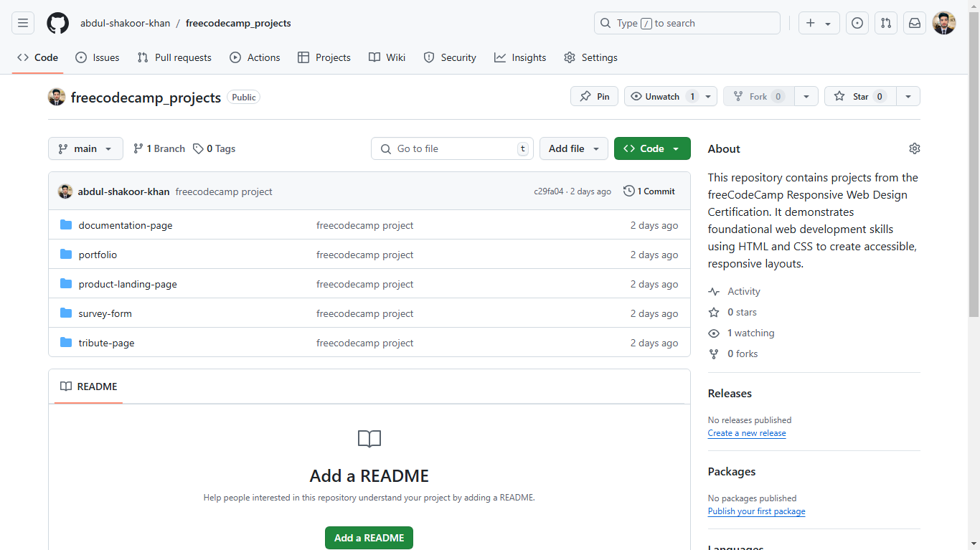Open 0 stars in the About sidebar
Image resolution: width=980 pixels, height=550 pixels.
point(732,312)
